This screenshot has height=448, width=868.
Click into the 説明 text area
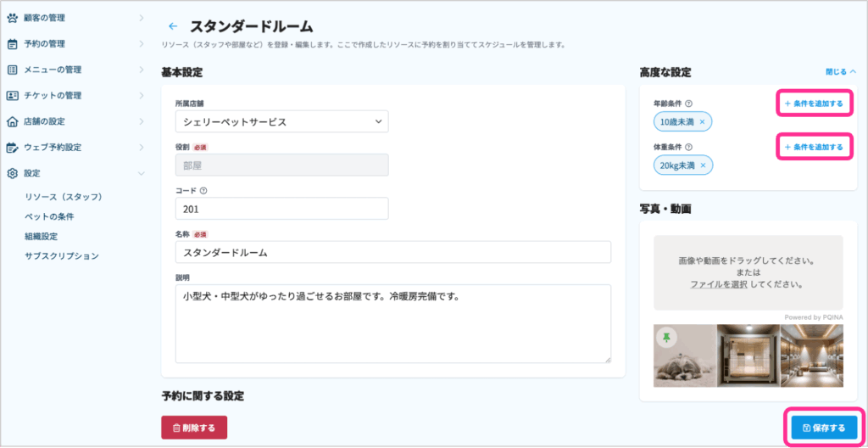pyautogui.click(x=393, y=324)
